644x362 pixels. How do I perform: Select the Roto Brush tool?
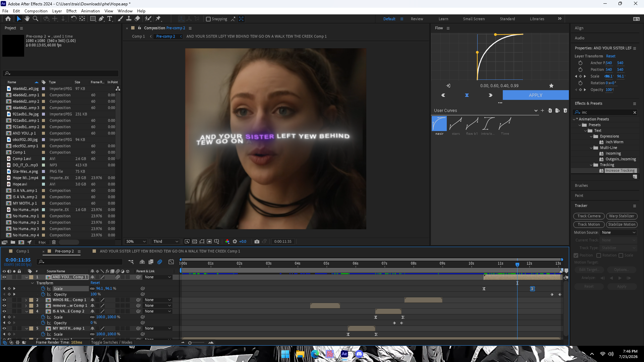tap(148, 19)
